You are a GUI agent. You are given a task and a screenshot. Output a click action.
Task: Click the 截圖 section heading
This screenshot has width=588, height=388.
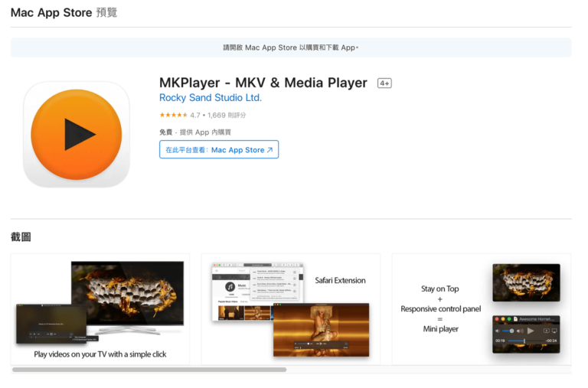pos(21,237)
